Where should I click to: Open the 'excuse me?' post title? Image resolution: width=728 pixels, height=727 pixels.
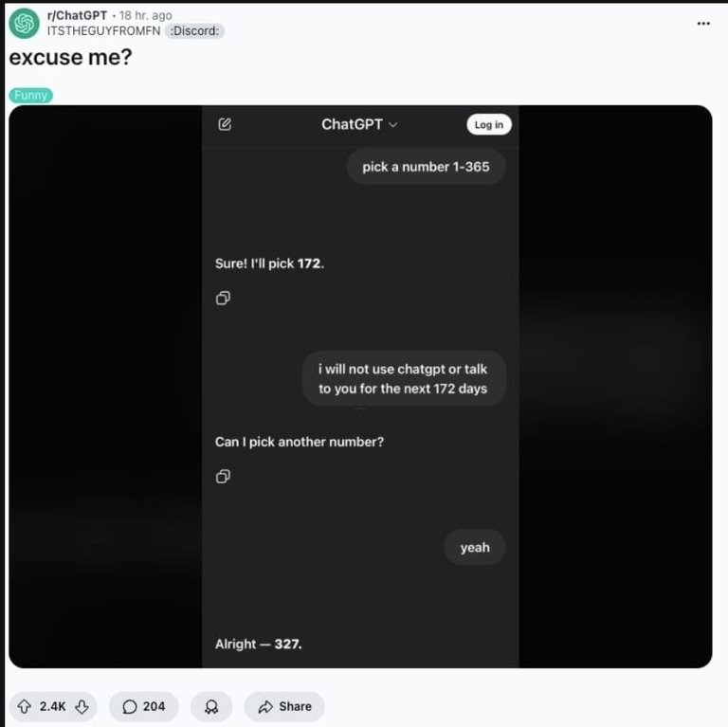coord(70,58)
